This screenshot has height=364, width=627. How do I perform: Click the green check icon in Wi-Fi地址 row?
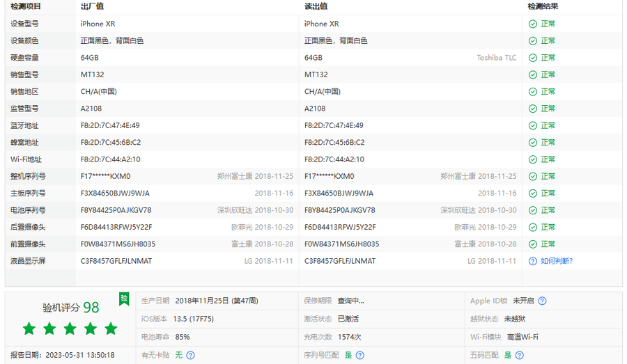(533, 159)
